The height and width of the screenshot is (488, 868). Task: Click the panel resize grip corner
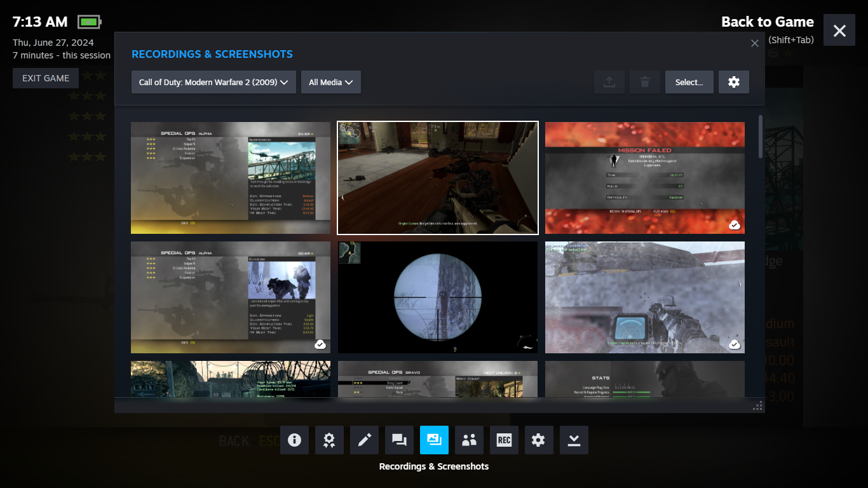point(757,405)
